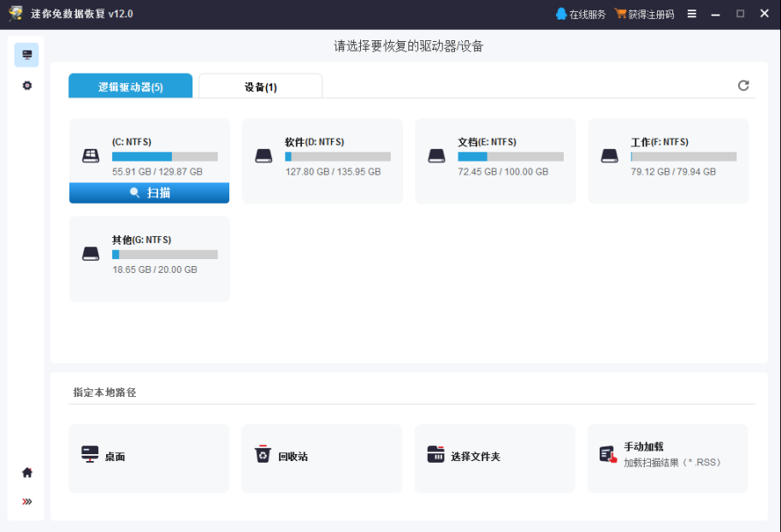Select drive icon for 工作(F: NTFS)
Image resolution: width=781 pixels, height=532 pixels.
click(x=609, y=156)
